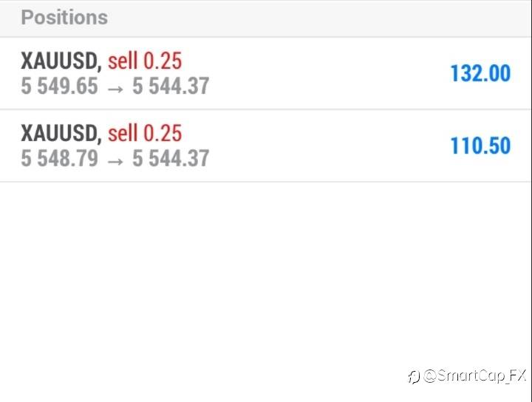532x402 pixels.
Task: Click the arrow after 5 549.65
Action: 115,87
